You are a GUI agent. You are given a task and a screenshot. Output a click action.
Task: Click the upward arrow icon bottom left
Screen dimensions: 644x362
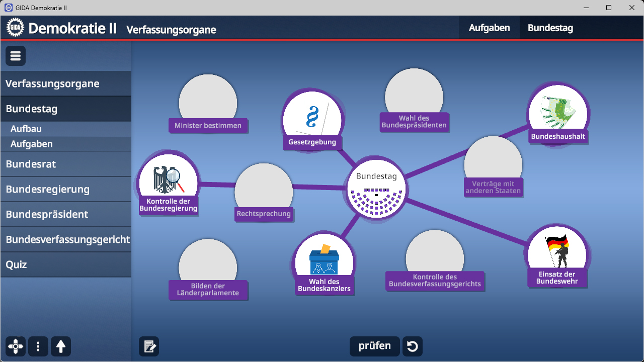click(61, 346)
